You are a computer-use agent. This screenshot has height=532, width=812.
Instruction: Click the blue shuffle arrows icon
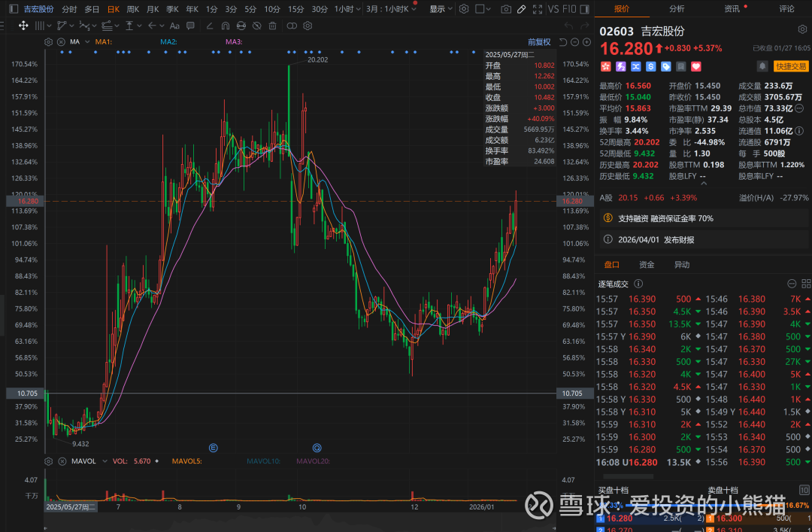pyautogui.click(x=635, y=66)
